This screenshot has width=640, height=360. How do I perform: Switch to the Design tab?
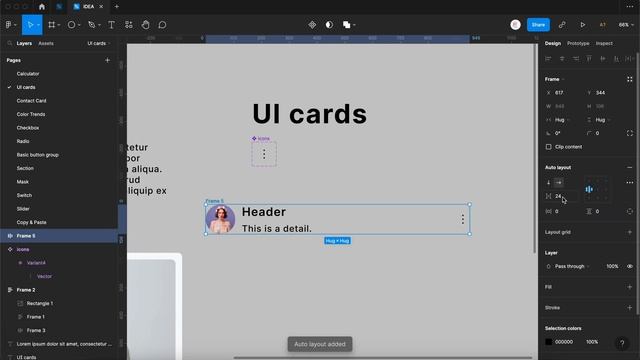click(x=553, y=43)
